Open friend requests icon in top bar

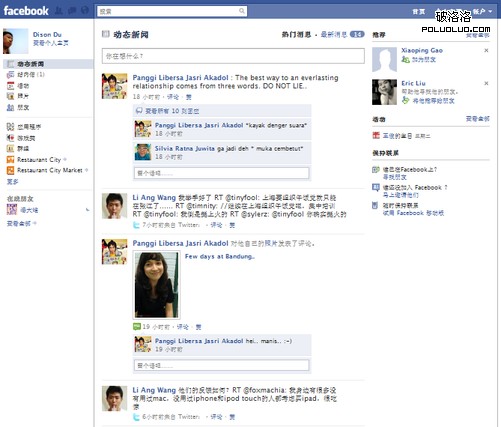click(59, 11)
